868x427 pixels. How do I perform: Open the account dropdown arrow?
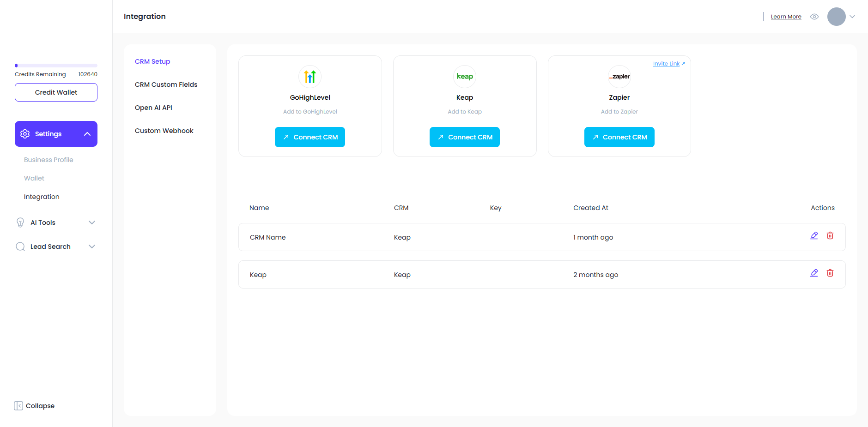coord(852,17)
